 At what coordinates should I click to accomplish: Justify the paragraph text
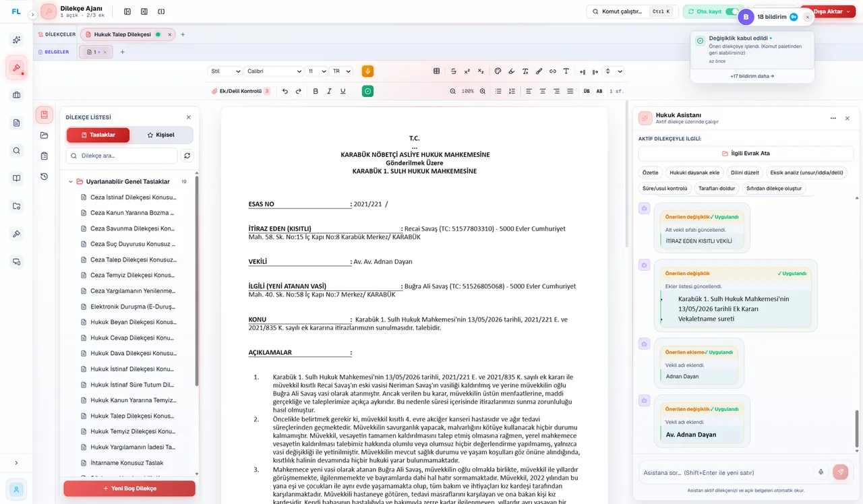coord(570,91)
